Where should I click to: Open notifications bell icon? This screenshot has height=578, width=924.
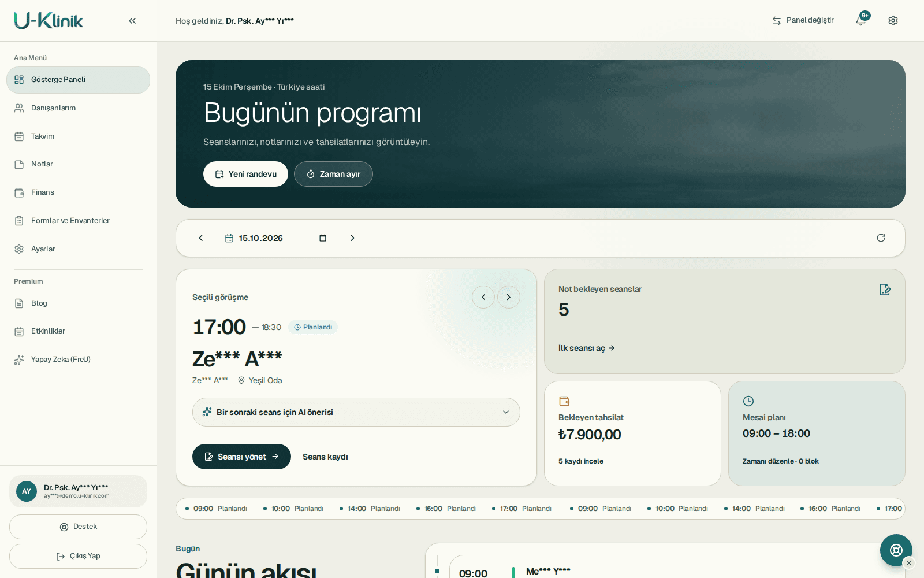click(861, 20)
